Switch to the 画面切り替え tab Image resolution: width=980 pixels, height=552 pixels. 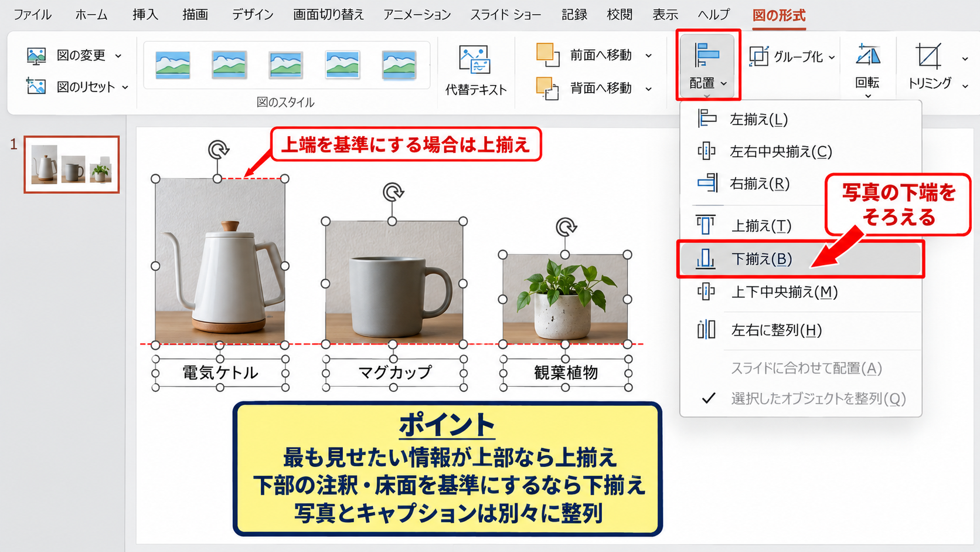[x=329, y=15]
